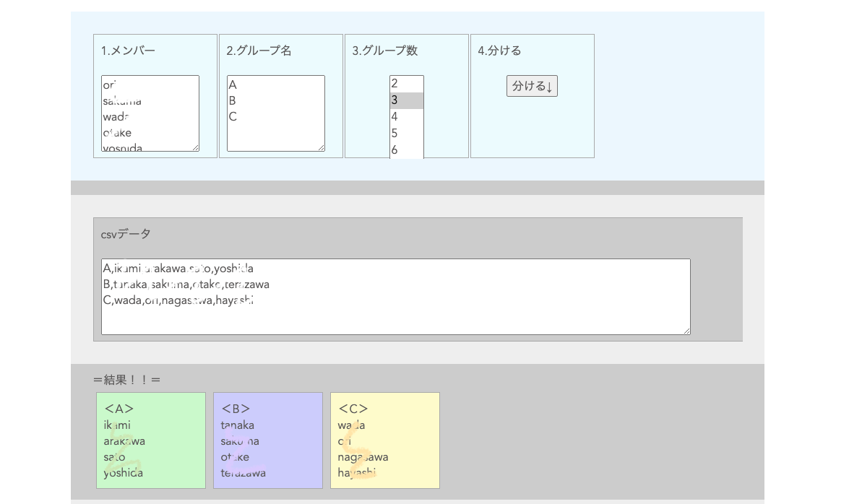Image resolution: width=849 pixels, height=504 pixels.
Task: Click group name 'C' in textarea
Action: (x=232, y=116)
